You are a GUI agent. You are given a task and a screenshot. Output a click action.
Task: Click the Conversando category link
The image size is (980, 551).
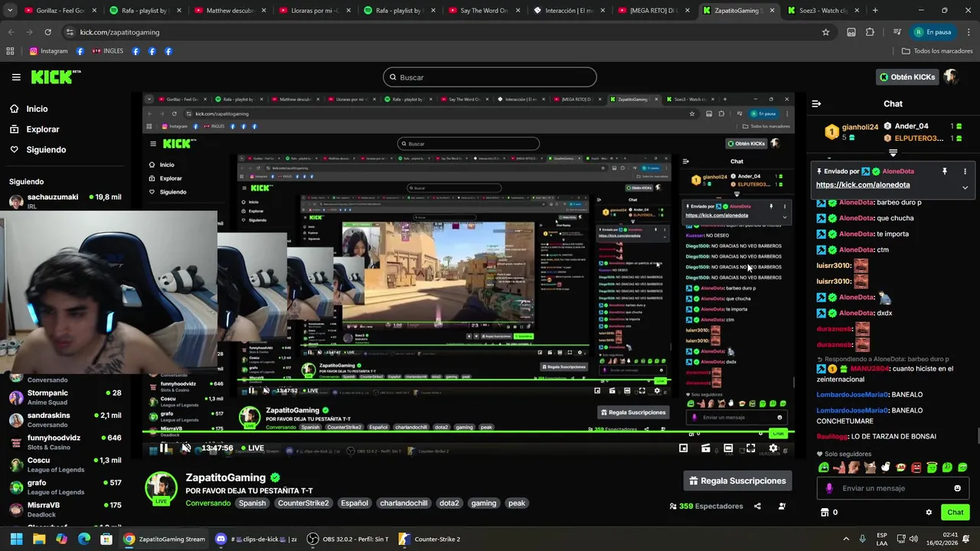(x=207, y=504)
